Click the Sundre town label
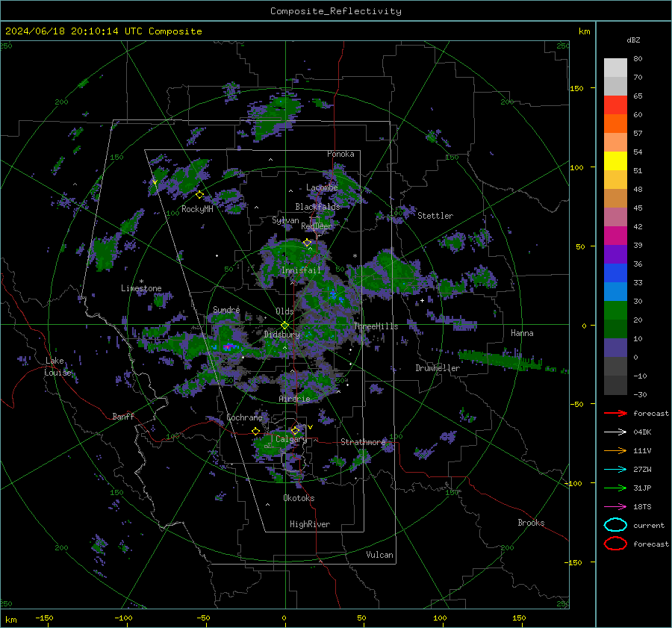The height and width of the screenshot is (628, 672). click(226, 310)
